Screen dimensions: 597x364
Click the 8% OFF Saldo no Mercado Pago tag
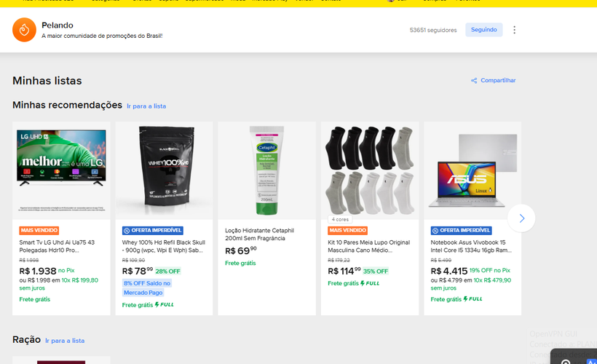(x=146, y=288)
